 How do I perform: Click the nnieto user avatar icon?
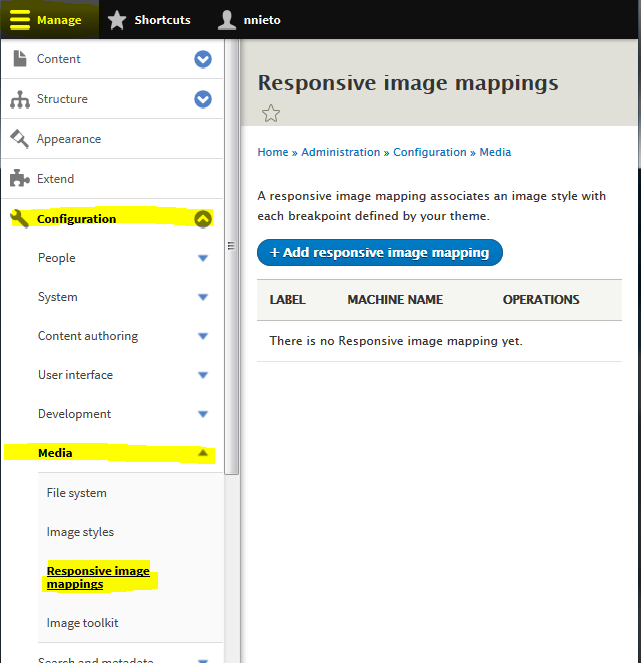coord(227,20)
